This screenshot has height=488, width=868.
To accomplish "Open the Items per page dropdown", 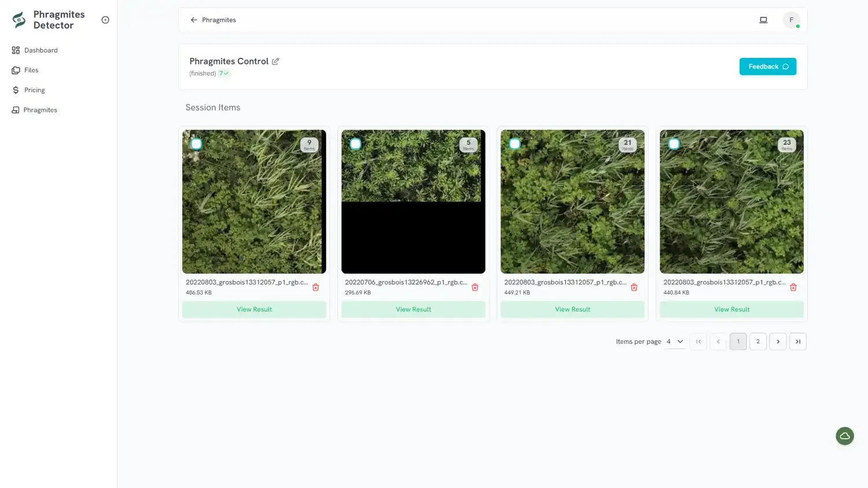I will click(x=675, y=342).
